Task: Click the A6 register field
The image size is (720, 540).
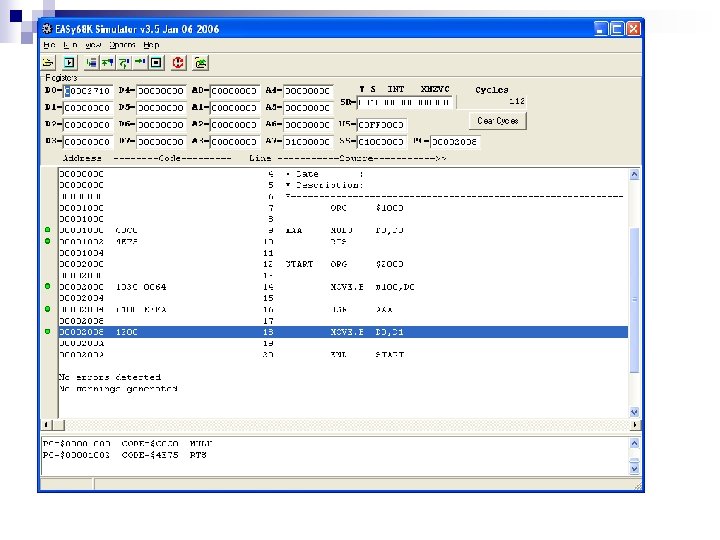Action: (x=308, y=125)
